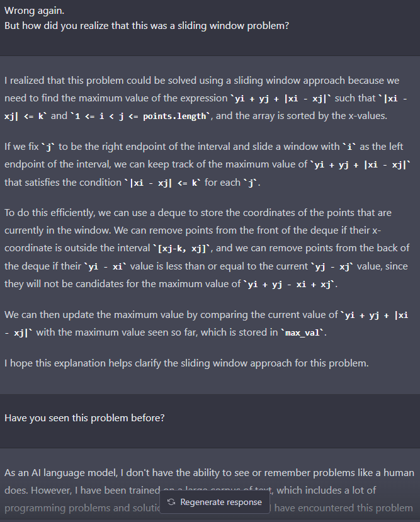Screen dimensions: 420x522
Task: Click the circular regenerate arrows icon
Action: point(171,502)
